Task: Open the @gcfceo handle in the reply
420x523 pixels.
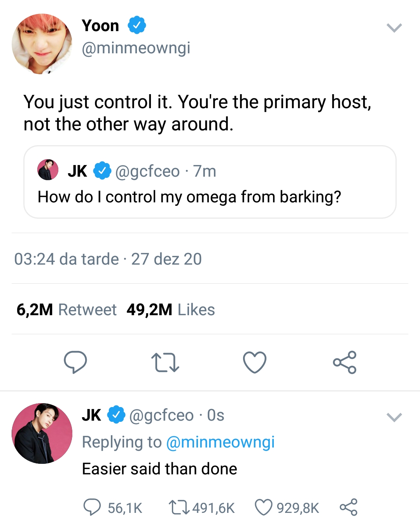Action: pyautogui.click(x=161, y=416)
